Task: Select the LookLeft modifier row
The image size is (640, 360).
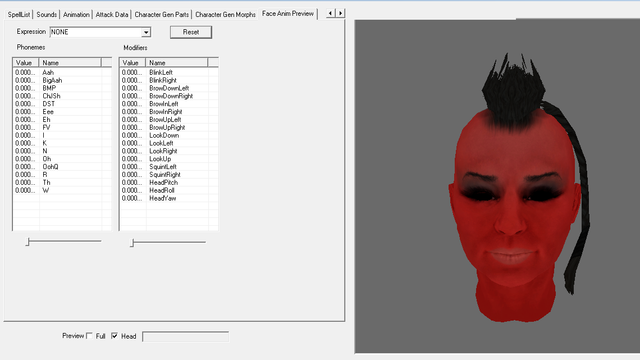Action: click(x=169, y=143)
